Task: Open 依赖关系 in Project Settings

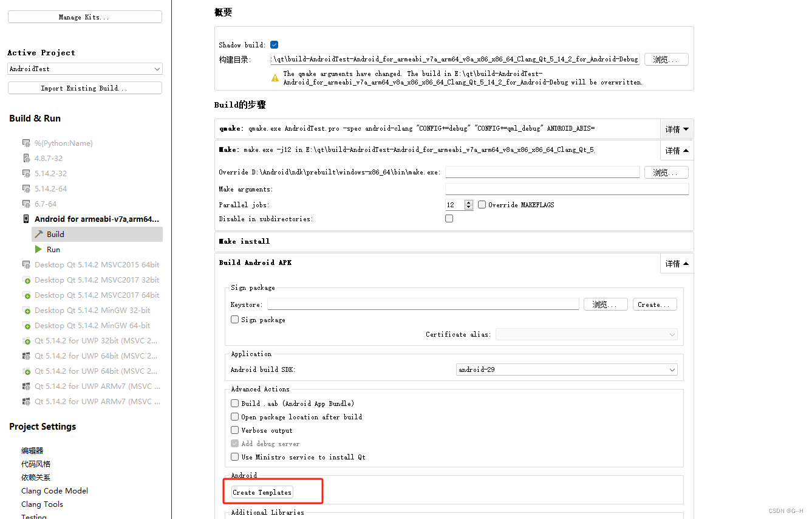Action: tap(35, 477)
